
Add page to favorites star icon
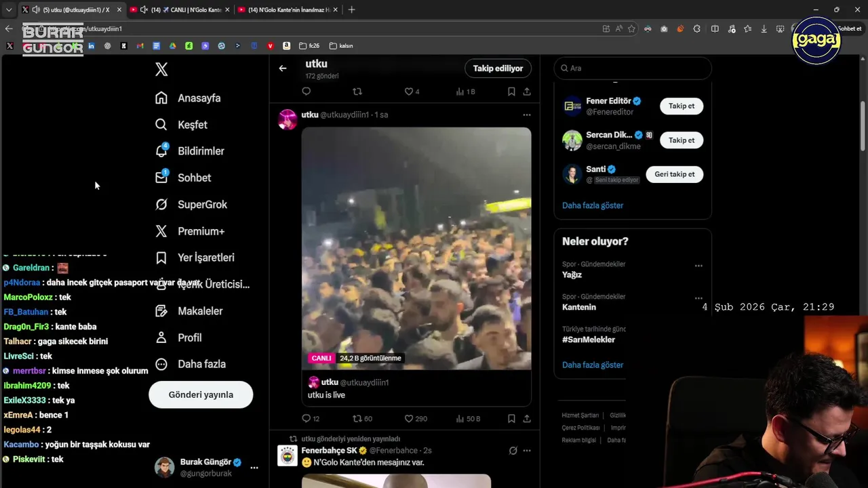pos(631,28)
